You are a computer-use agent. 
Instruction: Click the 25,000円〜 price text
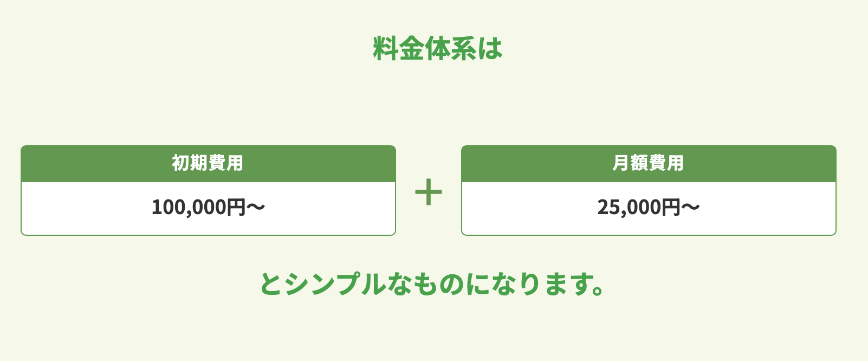point(649,207)
